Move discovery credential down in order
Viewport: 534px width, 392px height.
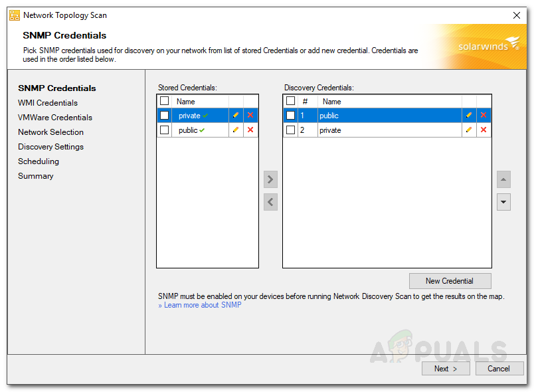tap(503, 202)
